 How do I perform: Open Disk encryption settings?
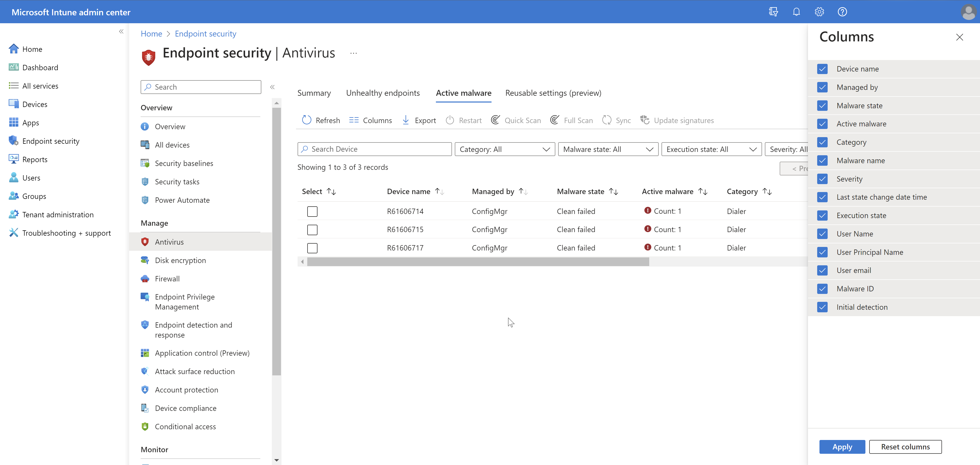click(180, 260)
